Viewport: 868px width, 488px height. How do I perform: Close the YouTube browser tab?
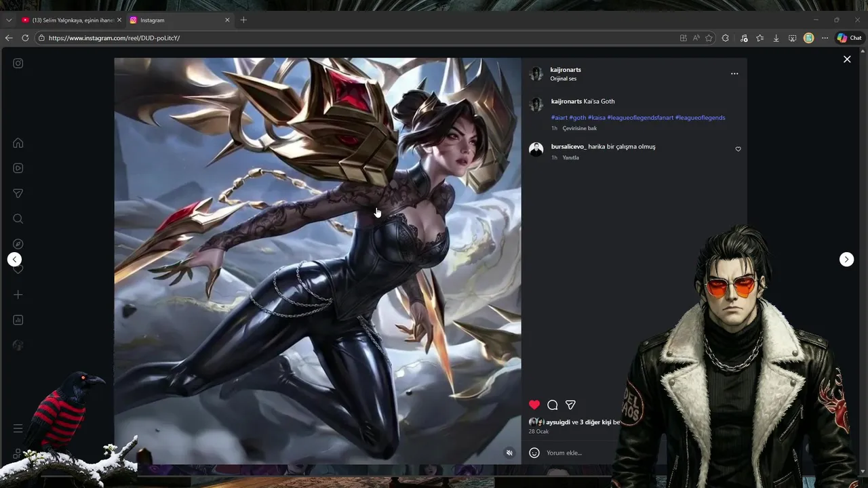119,20
